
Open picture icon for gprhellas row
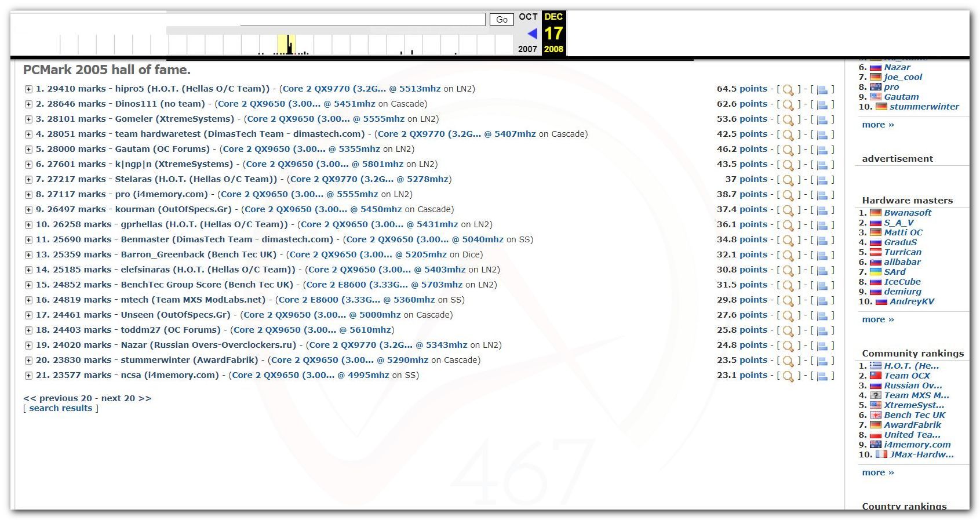tap(822, 225)
